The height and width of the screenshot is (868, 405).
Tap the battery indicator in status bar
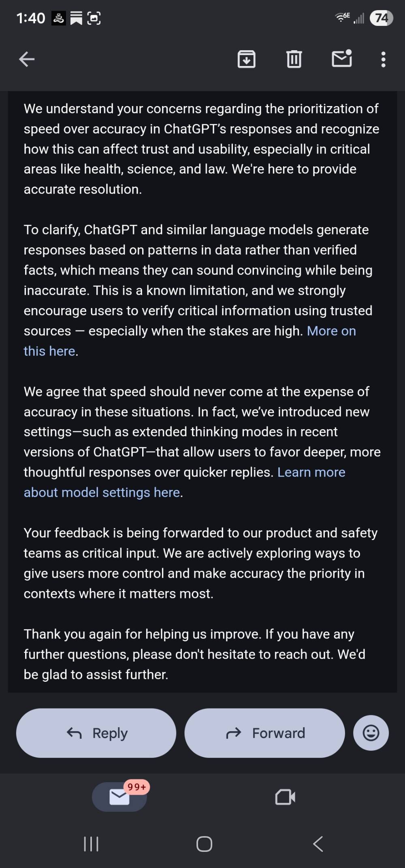(381, 18)
